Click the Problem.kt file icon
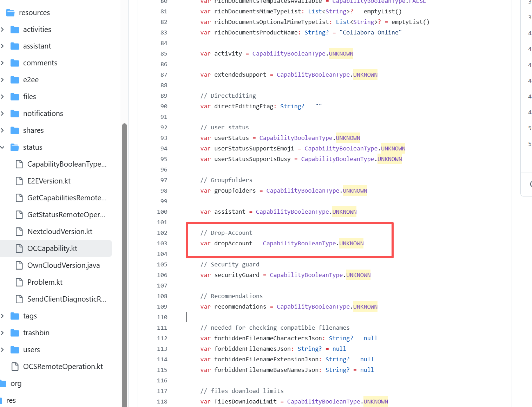 pyautogui.click(x=19, y=282)
